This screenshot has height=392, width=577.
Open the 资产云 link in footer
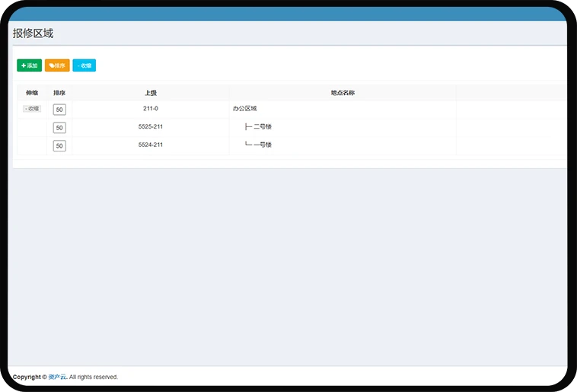(x=57, y=377)
